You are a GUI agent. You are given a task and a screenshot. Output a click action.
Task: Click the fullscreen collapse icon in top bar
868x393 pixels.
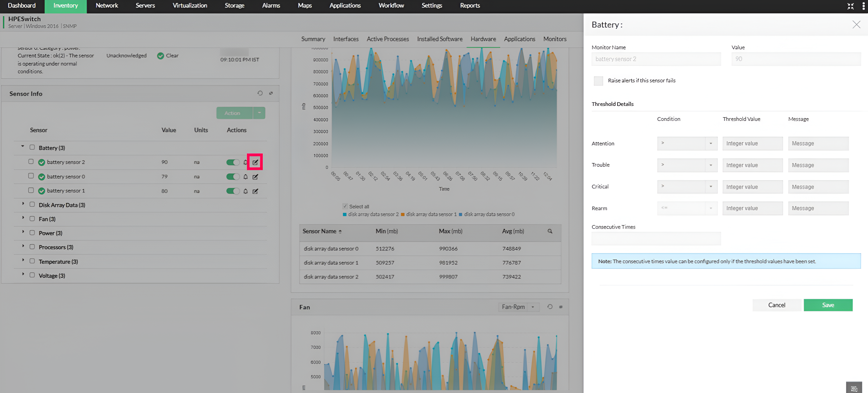850,6
